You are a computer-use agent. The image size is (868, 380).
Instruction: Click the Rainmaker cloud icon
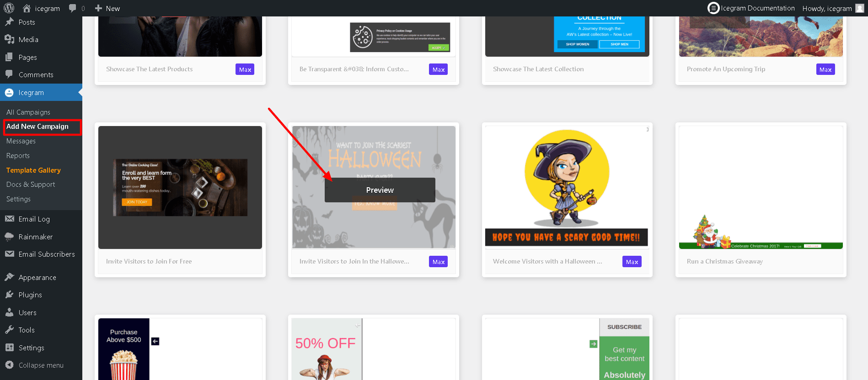click(9, 237)
